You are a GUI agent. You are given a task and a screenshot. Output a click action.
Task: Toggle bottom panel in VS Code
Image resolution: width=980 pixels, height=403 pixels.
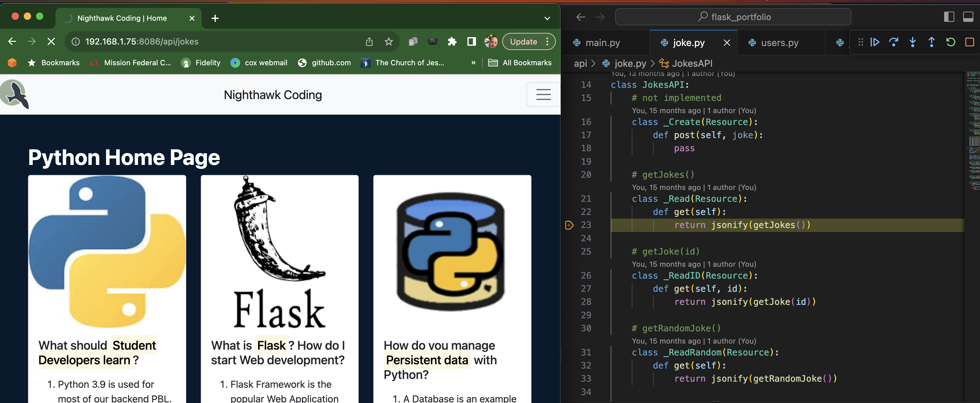tap(968, 17)
